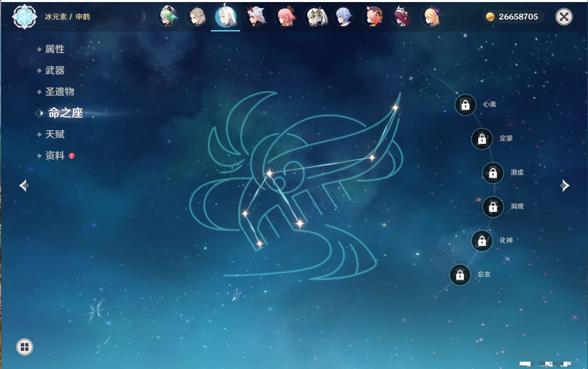Click the highlighted Shenhe avatar
The image size is (588, 369).
pyautogui.click(x=226, y=16)
